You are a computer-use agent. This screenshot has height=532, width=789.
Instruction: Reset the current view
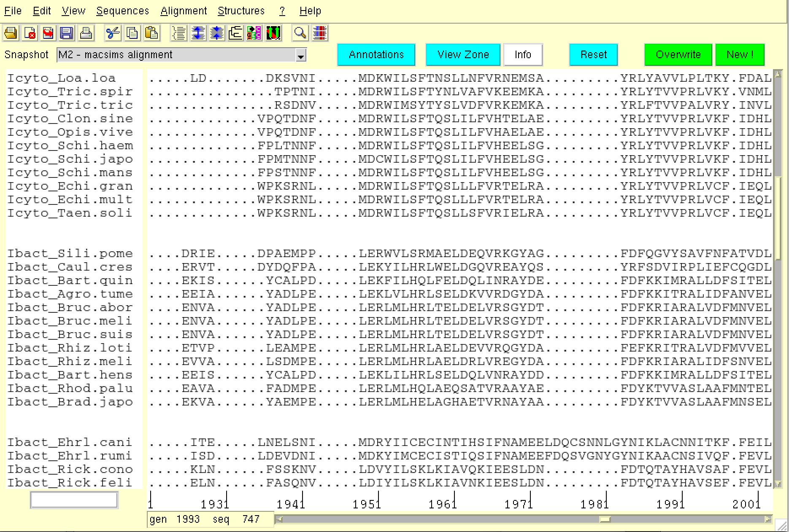coord(593,54)
